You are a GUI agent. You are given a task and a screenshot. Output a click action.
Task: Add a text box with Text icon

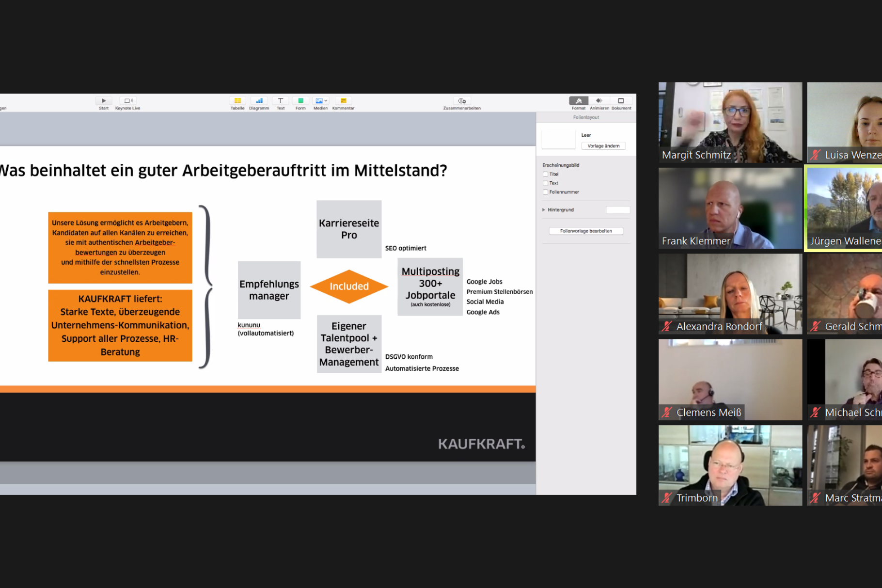(x=281, y=101)
